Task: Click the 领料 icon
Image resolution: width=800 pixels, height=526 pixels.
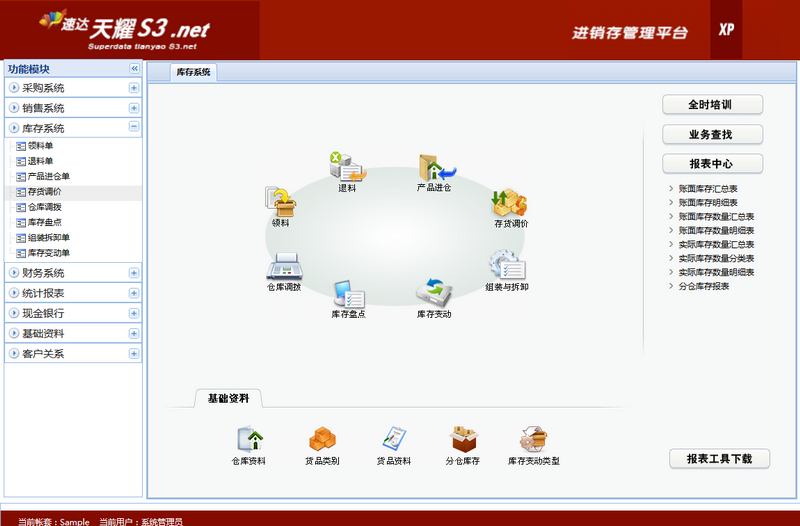Action: [280, 204]
